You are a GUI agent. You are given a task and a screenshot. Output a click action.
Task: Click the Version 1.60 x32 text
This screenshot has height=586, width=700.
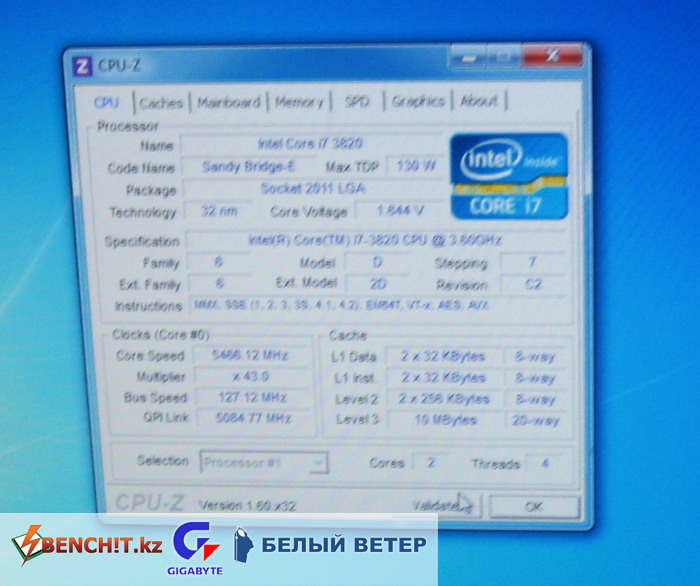point(247,506)
